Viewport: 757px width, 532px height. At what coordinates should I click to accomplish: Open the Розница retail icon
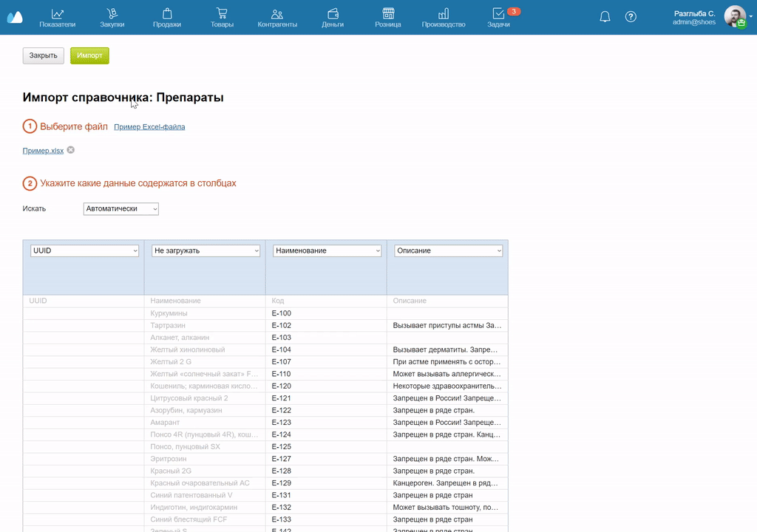pyautogui.click(x=387, y=16)
